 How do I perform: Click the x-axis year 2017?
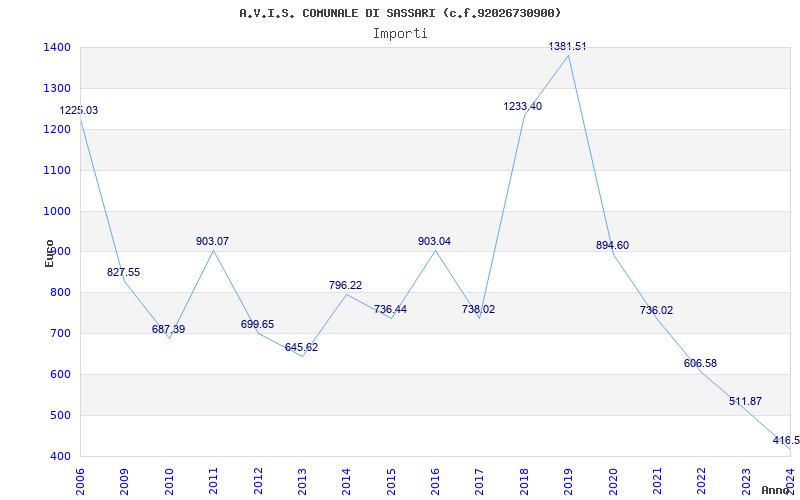point(480,482)
